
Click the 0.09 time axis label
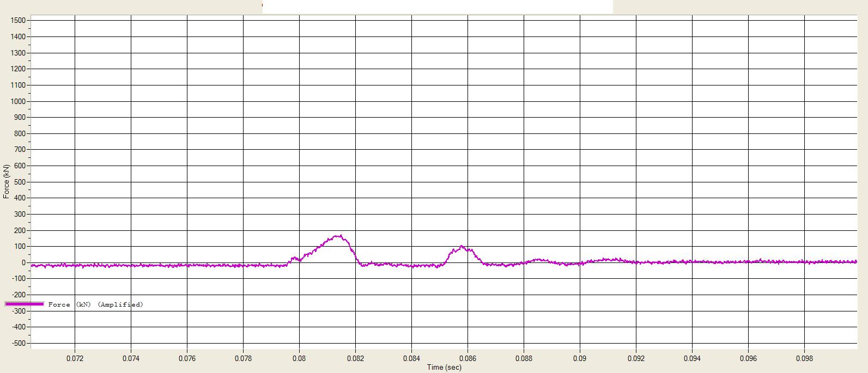click(580, 358)
